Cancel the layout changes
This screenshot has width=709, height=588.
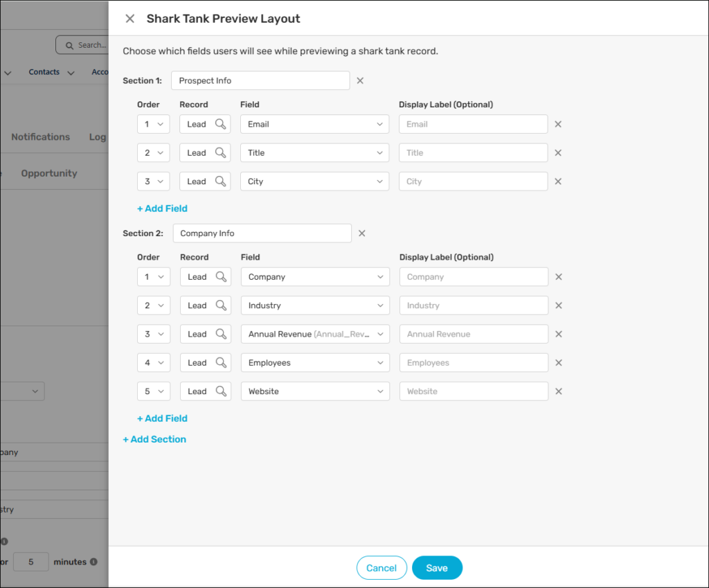(x=382, y=568)
